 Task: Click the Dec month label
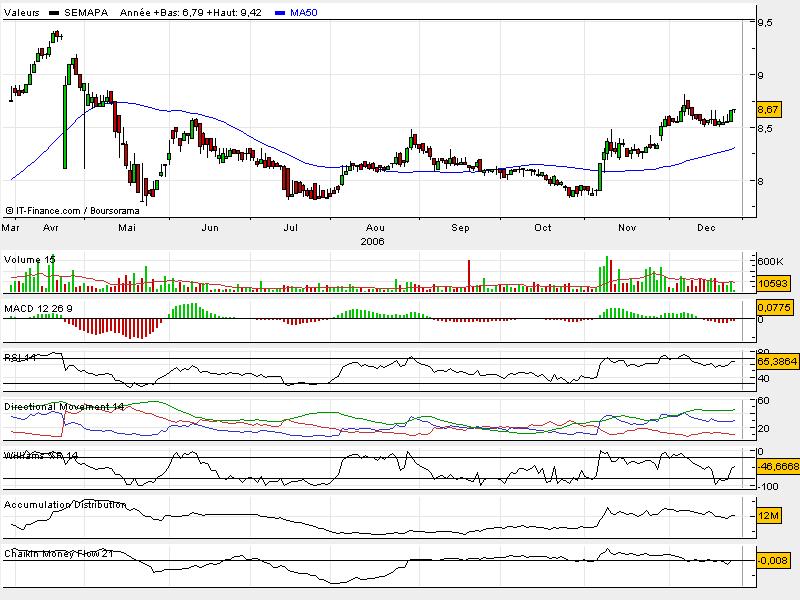point(707,228)
